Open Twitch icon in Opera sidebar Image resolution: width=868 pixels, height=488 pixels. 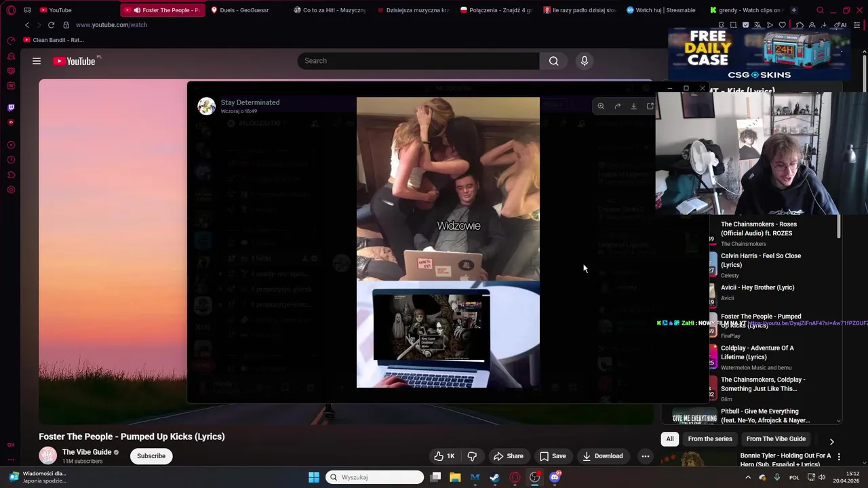(11, 107)
